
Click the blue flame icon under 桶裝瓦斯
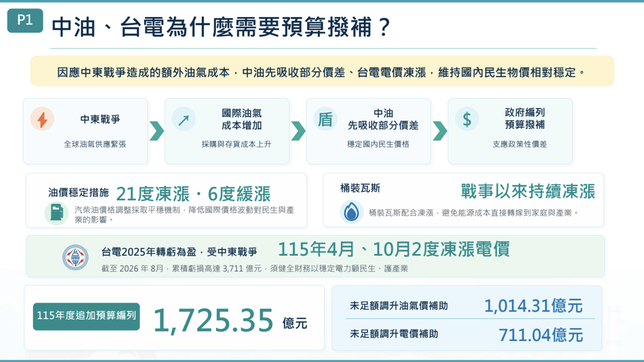point(351,212)
